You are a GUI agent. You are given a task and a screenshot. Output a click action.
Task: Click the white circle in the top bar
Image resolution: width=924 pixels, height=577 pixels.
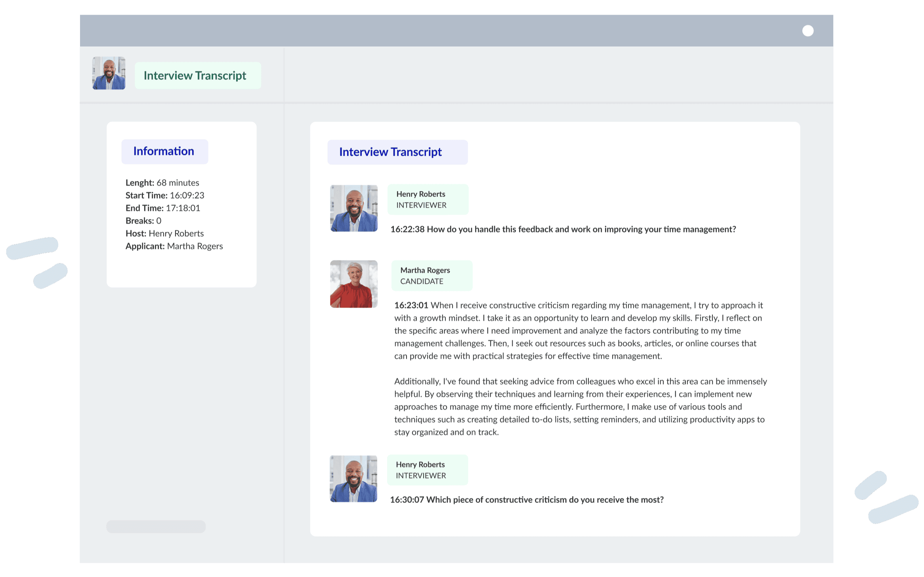(808, 31)
